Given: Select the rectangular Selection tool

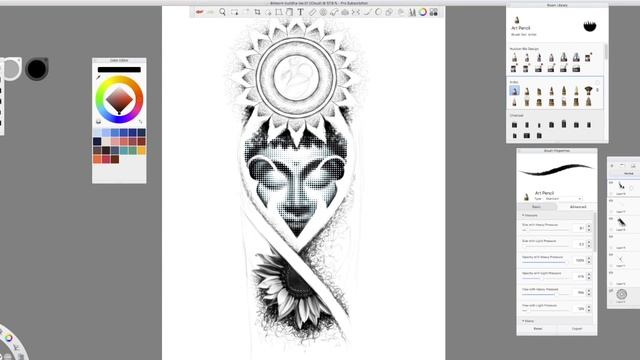Looking at the screenshot, I should (234, 12).
